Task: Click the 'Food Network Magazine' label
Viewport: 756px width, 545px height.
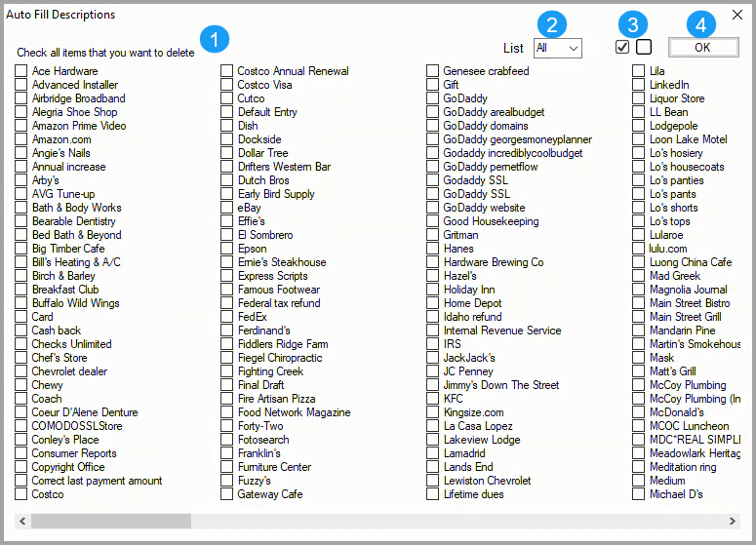Action: click(x=294, y=412)
